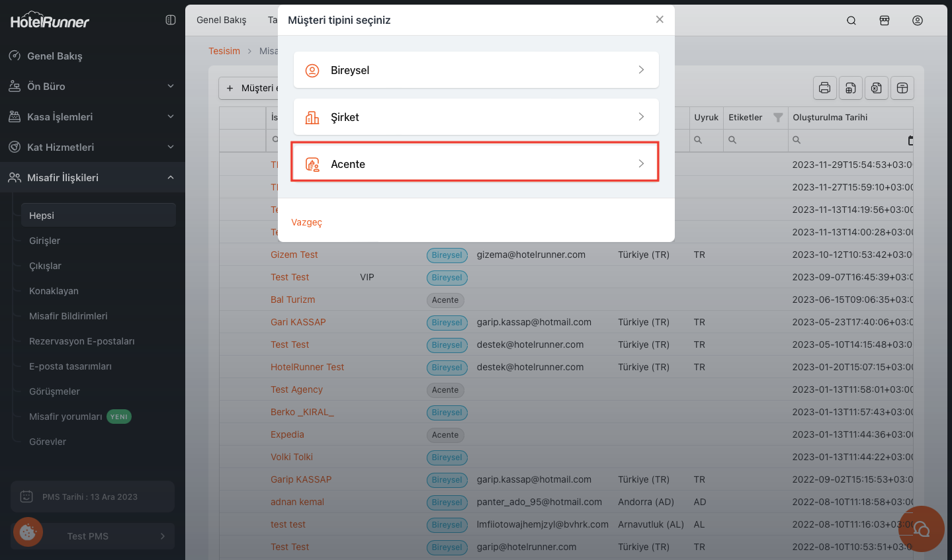
Task: Expand the Kasa İşlemleri section
Action: 92,117
